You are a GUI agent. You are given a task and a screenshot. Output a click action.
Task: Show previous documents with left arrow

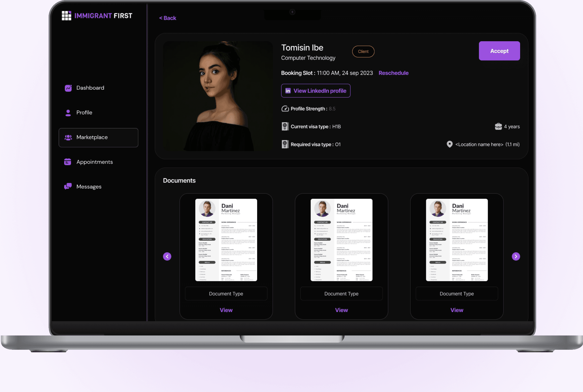(x=167, y=256)
